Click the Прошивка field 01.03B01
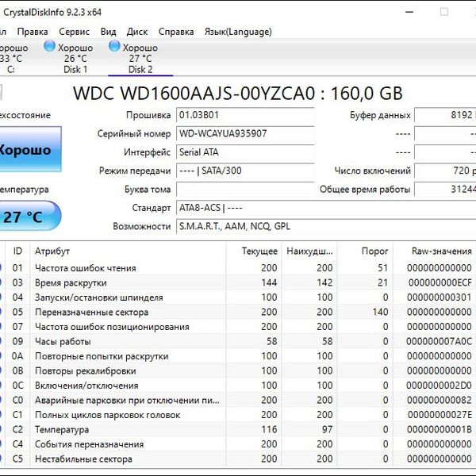Screen dimensions: 476x476 point(245,115)
